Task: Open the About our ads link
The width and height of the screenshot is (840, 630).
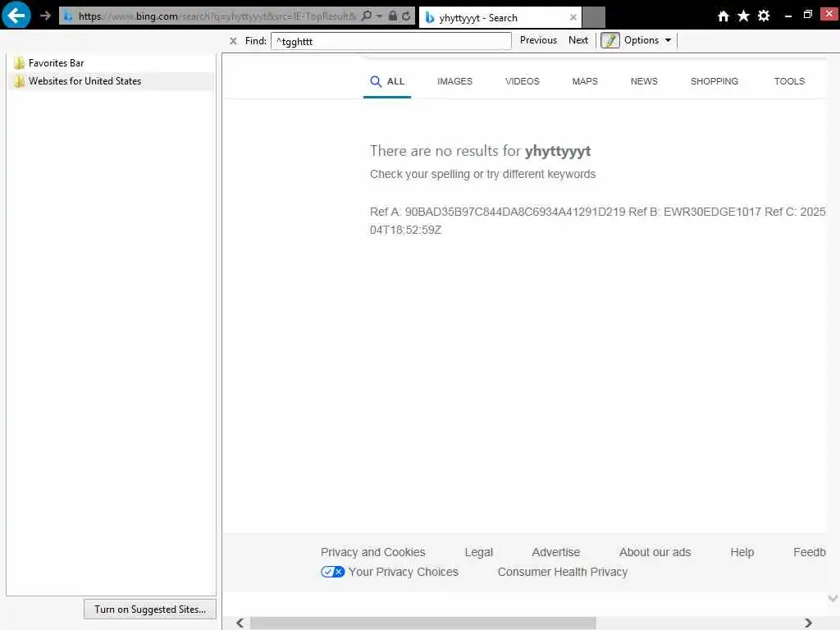Action: pyautogui.click(x=655, y=552)
